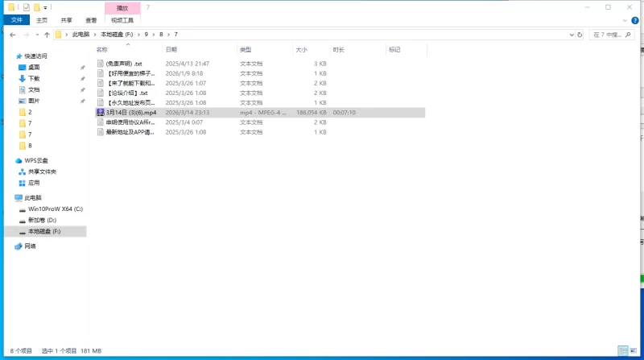The height and width of the screenshot is (360, 644).
Task: Click the 图片 pictures icon in sidebar
Action: point(23,101)
